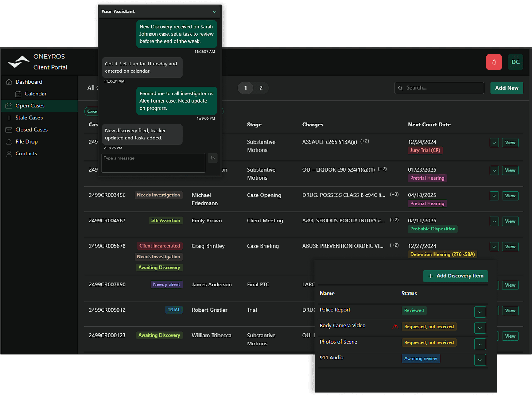
Task: Click the Detention Hearing (276 s58A) tag
Action: coord(442,254)
